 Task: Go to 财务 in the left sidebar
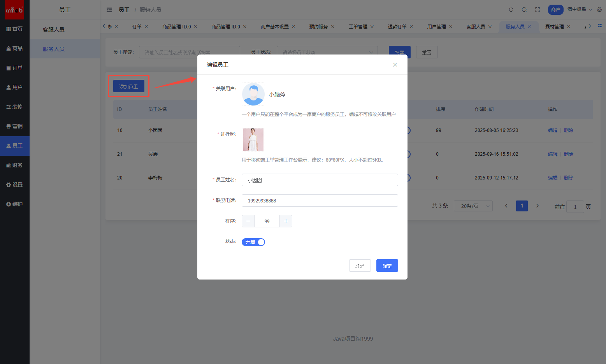(15, 165)
